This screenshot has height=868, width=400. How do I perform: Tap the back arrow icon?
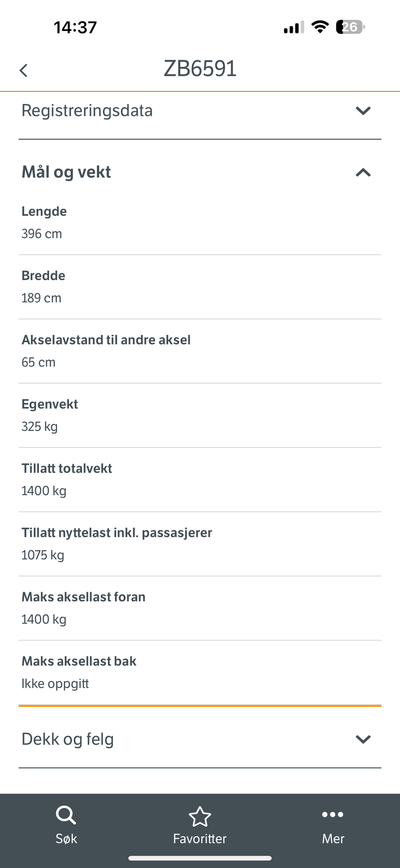(24, 70)
